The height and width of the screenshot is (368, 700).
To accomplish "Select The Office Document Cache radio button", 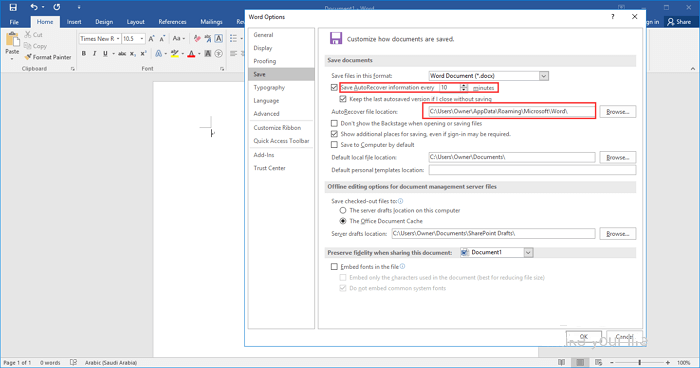I will click(x=343, y=221).
